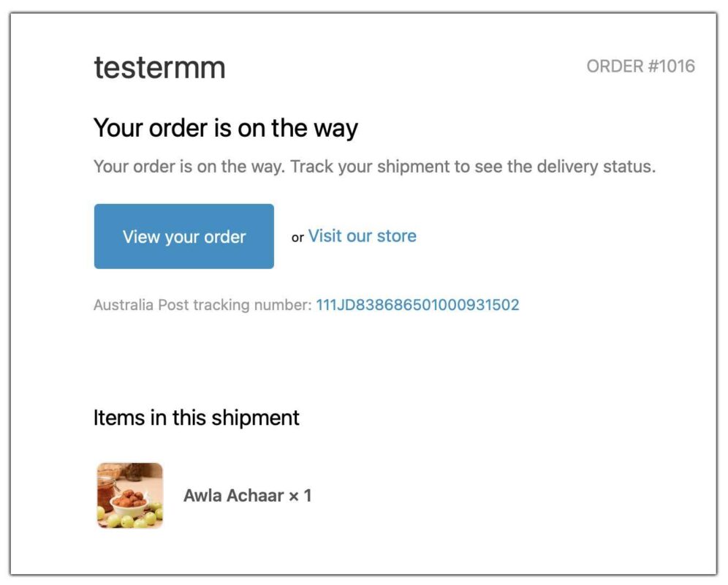This screenshot has height=585, width=728.
Task: Click the Australia Post tracking number label
Action: click(202, 304)
